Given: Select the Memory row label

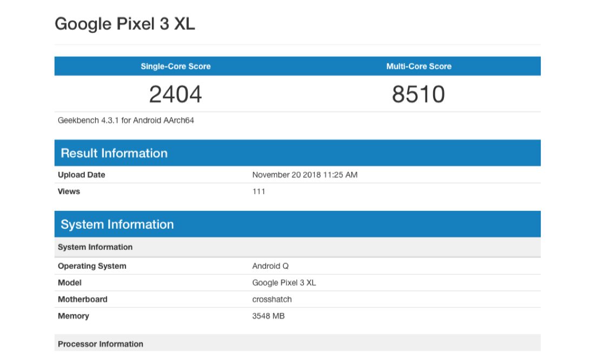Looking at the screenshot, I should [x=74, y=316].
